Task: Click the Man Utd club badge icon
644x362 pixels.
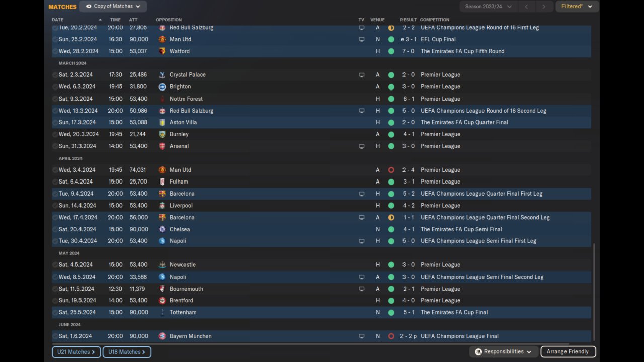Action: tap(162, 39)
